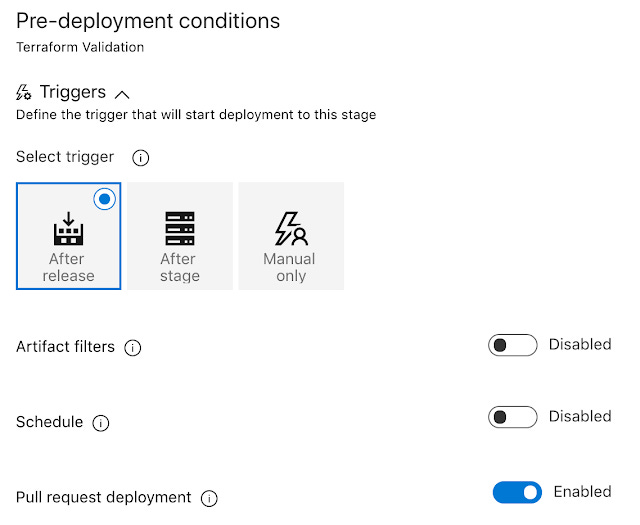Enable the Artifact filters toggle

tap(512, 345)
